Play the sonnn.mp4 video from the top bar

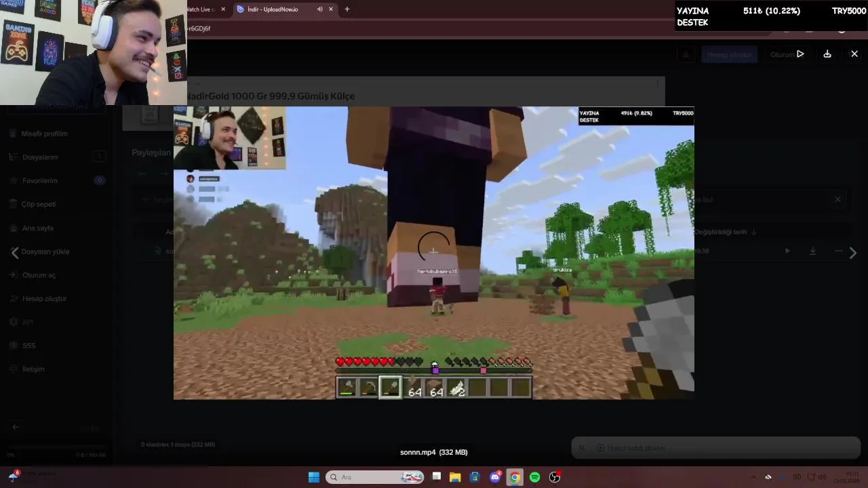pyautogui.click(x=800, y=54)
